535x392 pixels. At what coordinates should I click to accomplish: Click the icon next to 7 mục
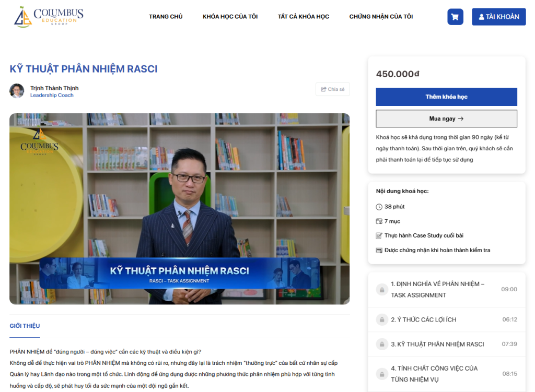click(380, 221)
